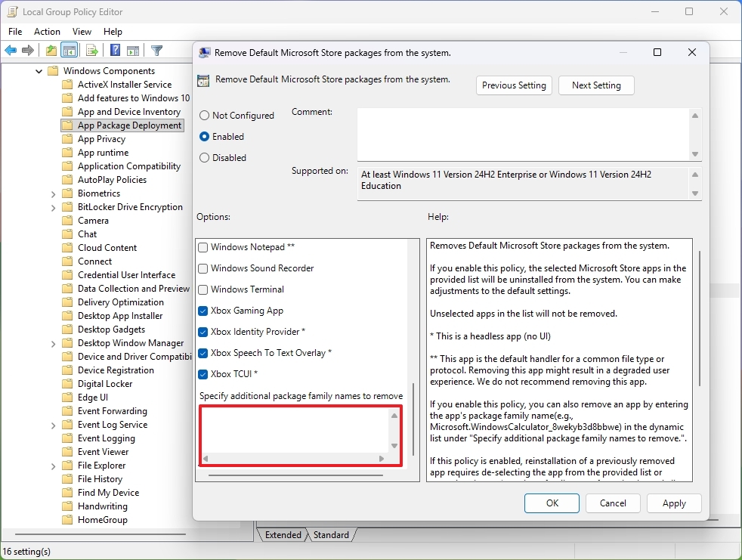
Task: Click the HomeGroup folder icon
Action: (68, 520)
